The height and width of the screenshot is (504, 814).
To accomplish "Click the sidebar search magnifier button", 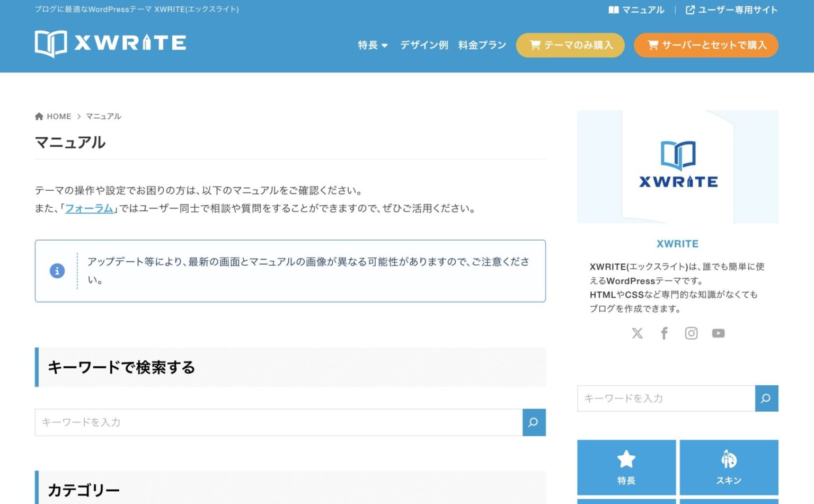I will click(x=766, y=399).
